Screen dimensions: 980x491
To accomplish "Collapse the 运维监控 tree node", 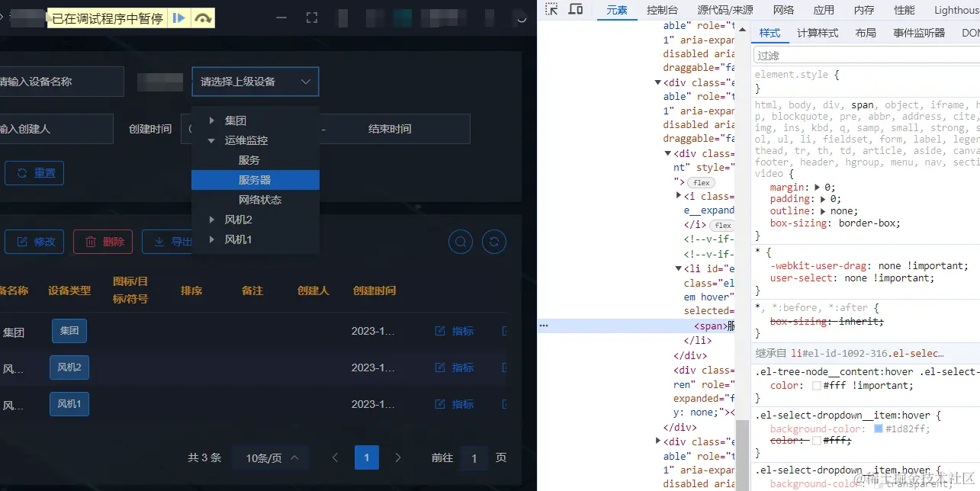I will tap(212, 140).
